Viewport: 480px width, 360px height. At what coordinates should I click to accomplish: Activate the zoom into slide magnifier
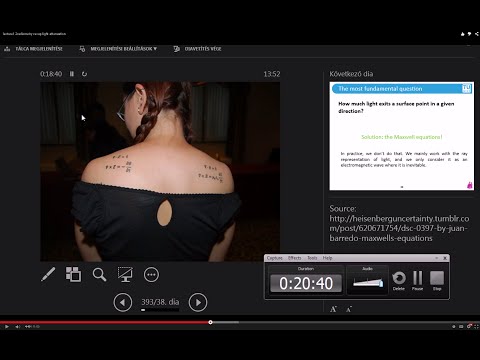point(99,275)
